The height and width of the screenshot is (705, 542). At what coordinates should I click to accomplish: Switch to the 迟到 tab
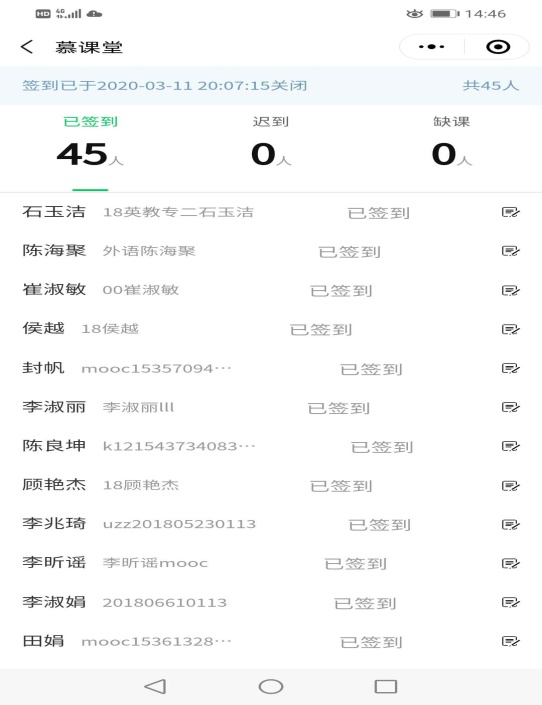(x=271, y=142)
